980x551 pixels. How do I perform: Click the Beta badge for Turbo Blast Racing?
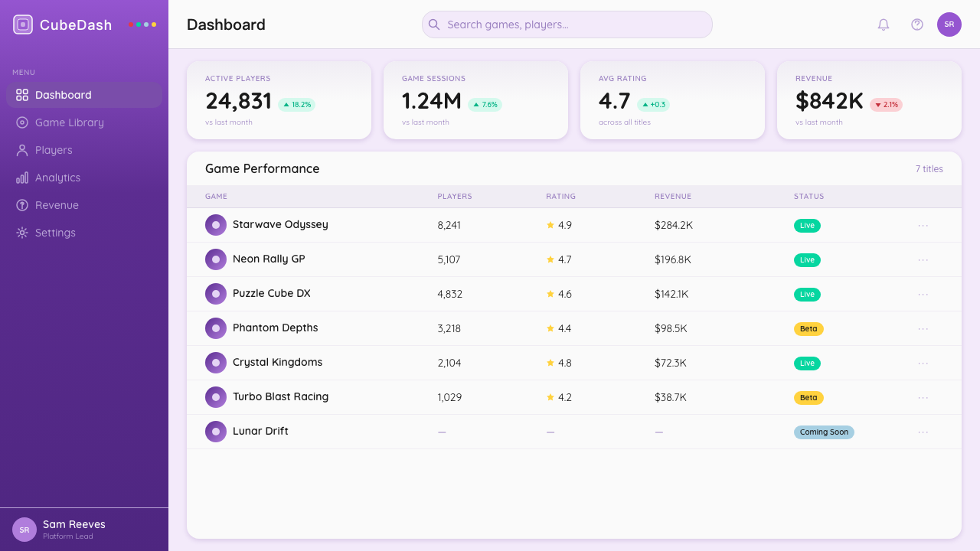(808, 397)
